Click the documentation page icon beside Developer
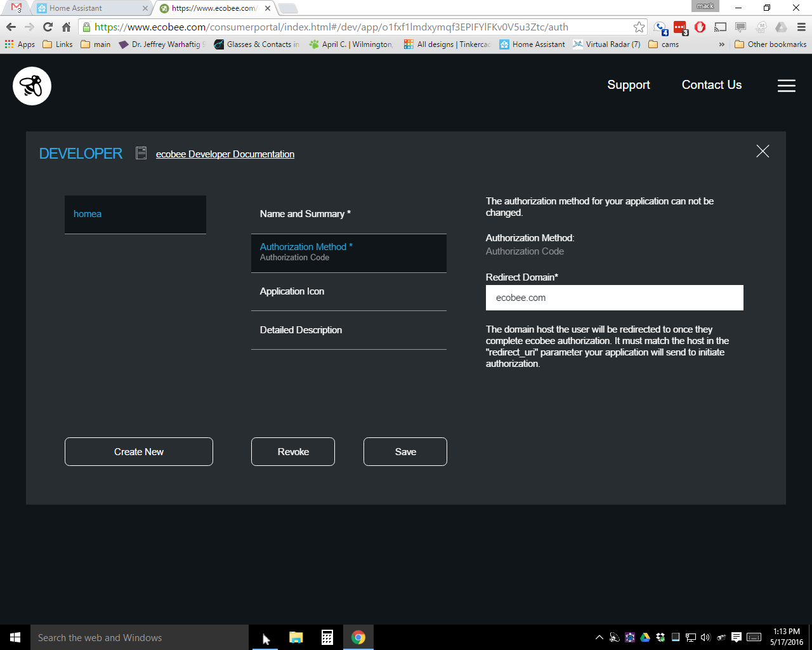 point(141,153)
